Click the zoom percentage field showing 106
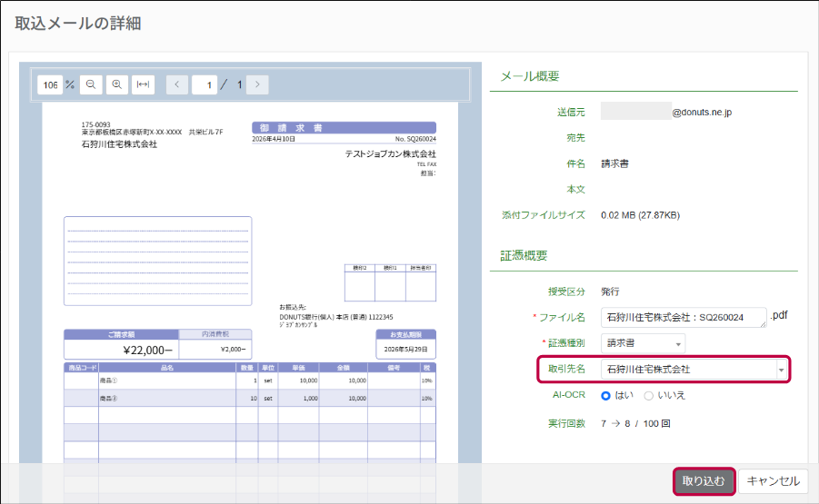Screen dimensions: 819x504 50,84
